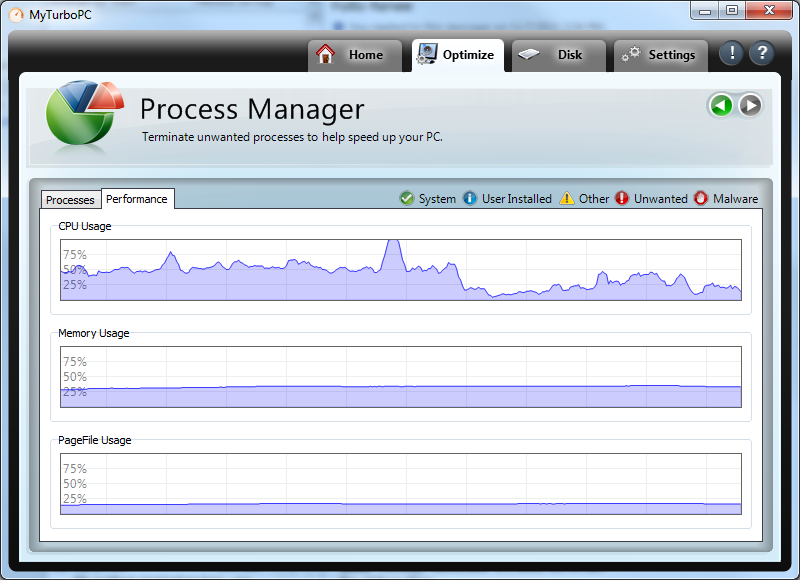Click the exclamation alert round button
This screenshot has height=580, width=800.
(732, 53)
